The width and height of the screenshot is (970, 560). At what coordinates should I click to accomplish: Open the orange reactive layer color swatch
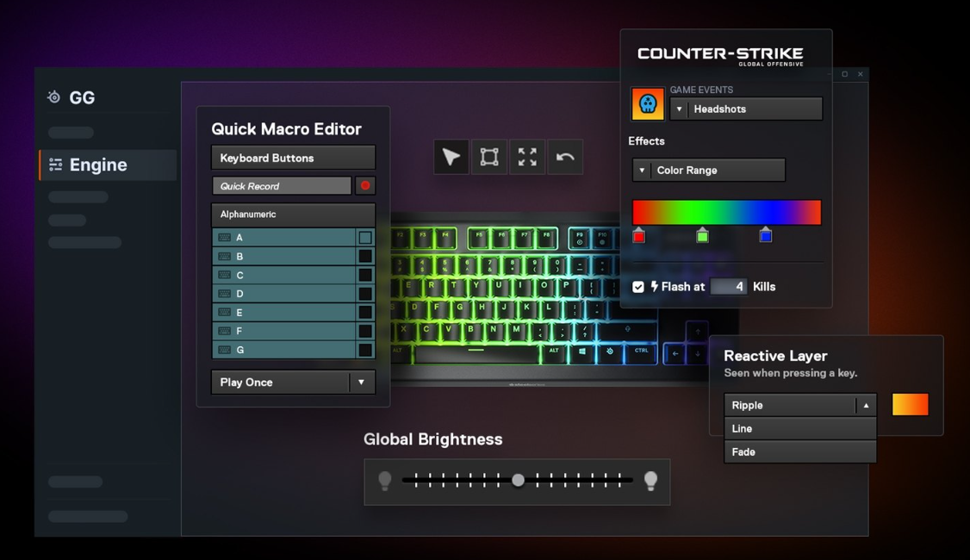click(x=910, y=405)
